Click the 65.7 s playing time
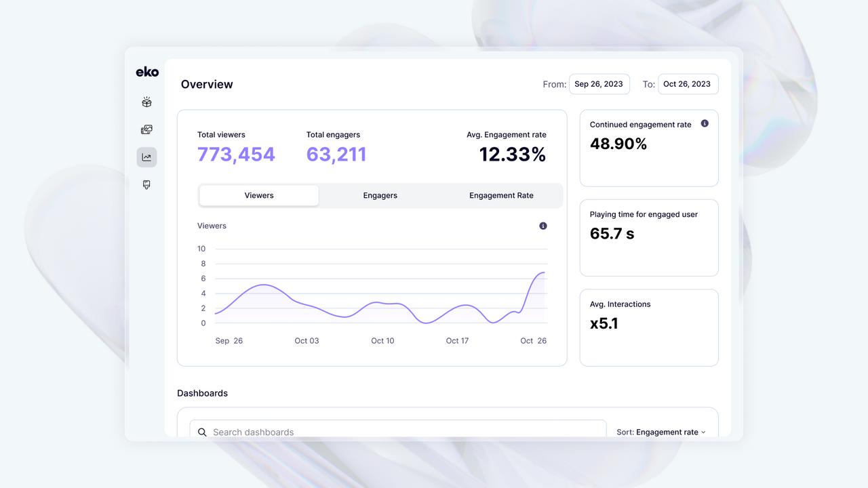Screen dimensions: 868x488 pos(612,234)
